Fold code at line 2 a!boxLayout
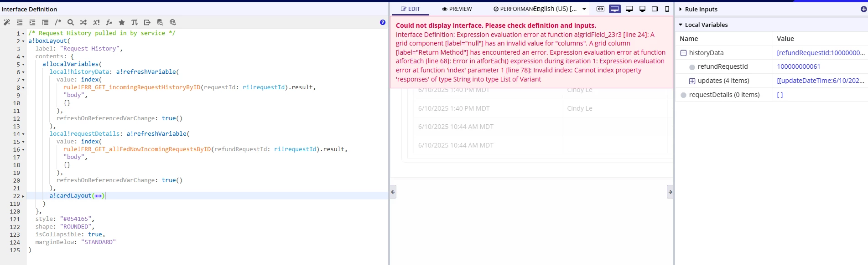Screen dimensions: 868x265 pos(23,41)
